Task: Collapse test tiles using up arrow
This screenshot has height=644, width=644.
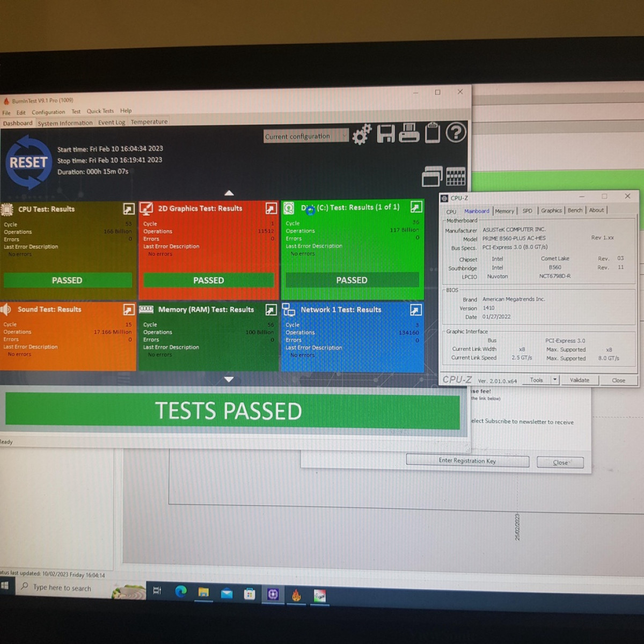Action: pos(229,193)
